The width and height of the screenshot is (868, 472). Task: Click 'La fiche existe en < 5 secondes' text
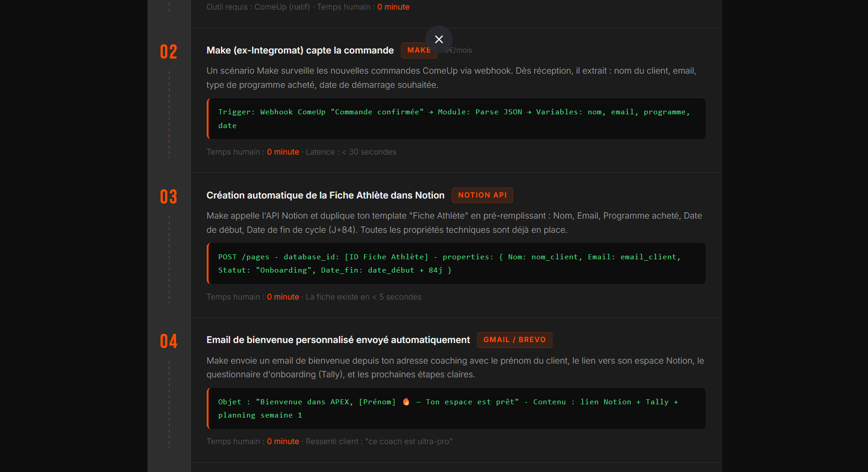click(364, 297)
